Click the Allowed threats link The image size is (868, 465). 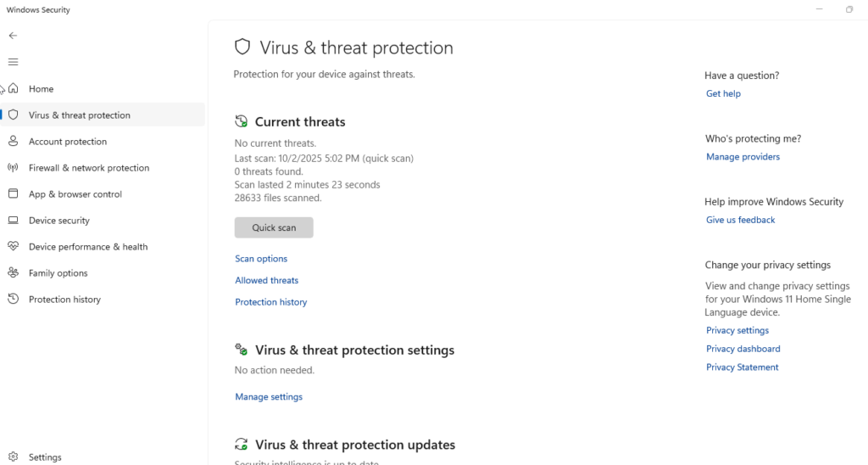pos(267,280)
